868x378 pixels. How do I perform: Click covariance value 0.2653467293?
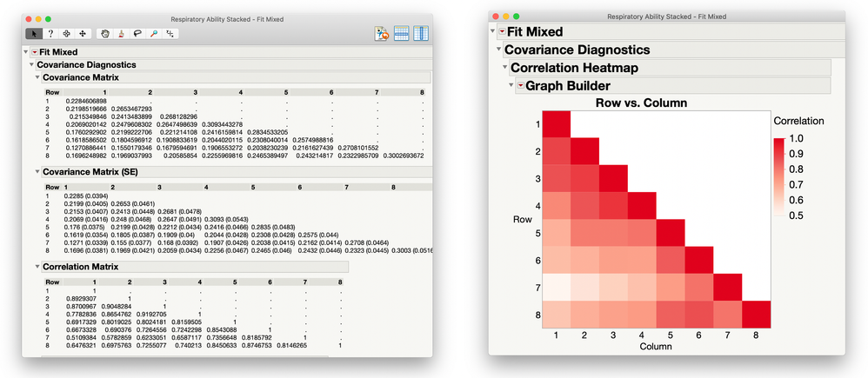point(131,109)
